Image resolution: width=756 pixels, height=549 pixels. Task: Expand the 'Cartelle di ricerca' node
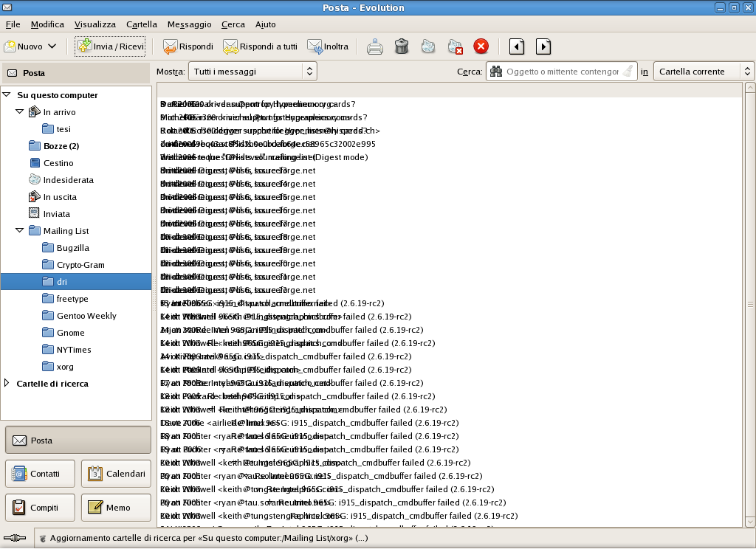coord(7,383)
